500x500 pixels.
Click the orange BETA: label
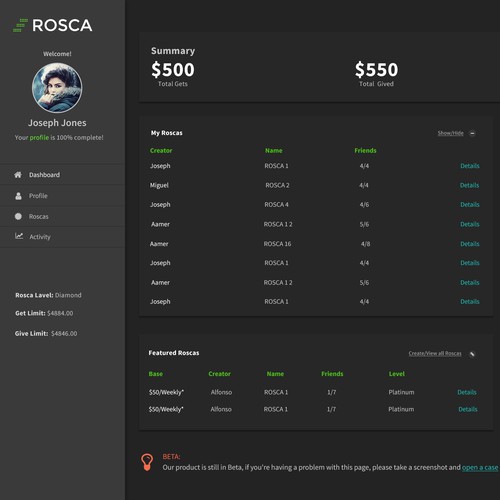171,457
